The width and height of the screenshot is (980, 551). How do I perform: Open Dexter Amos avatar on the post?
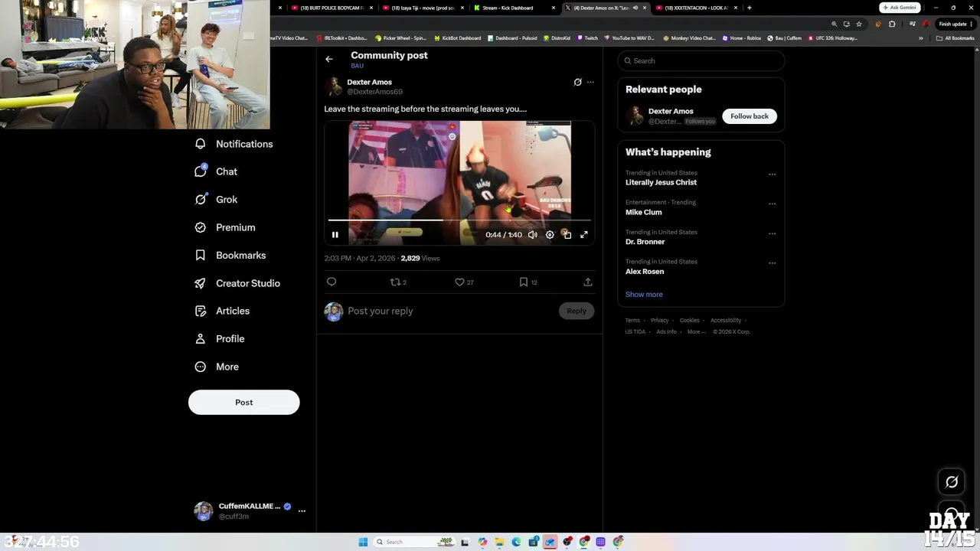pos(334,86)
